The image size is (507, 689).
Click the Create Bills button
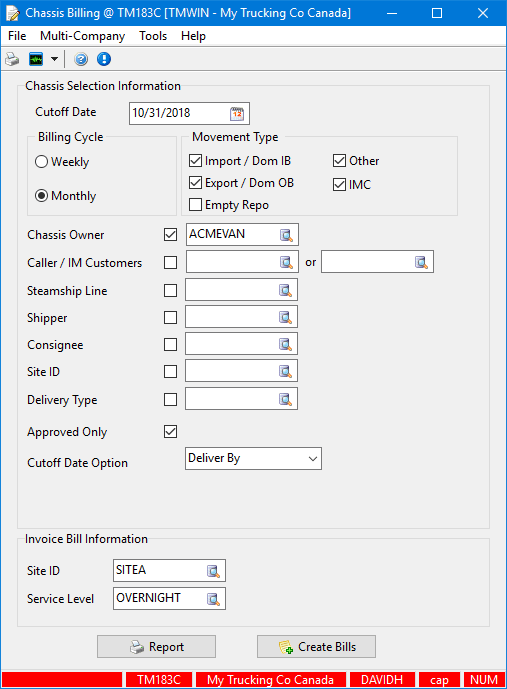[x=316, y=646]
